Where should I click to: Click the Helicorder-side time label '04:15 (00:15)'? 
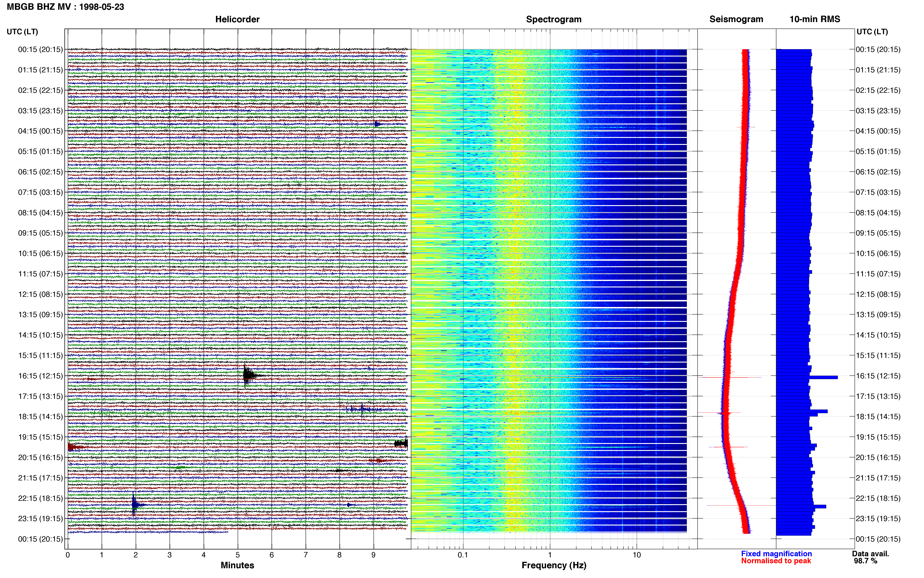41,131
